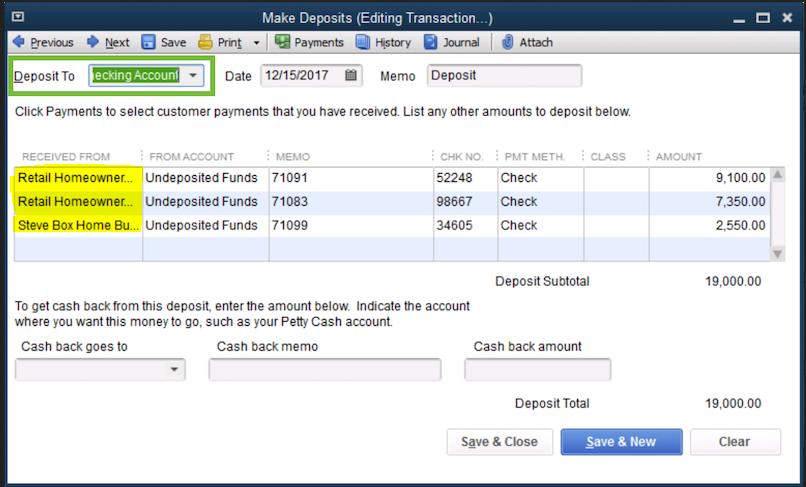Expand the Deposit To account dropdown
Image resolution: width=806 pixels, height=487 pixels.
[193, 75]
